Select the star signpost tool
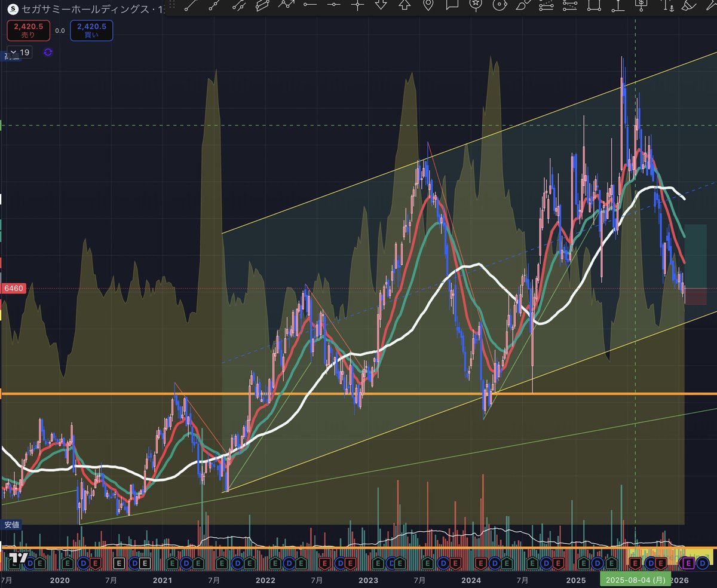The image size is (717, 588). (476, 5)
